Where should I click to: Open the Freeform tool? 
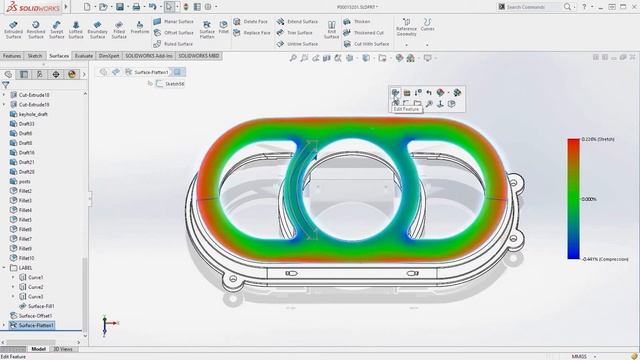coord(140,27)
